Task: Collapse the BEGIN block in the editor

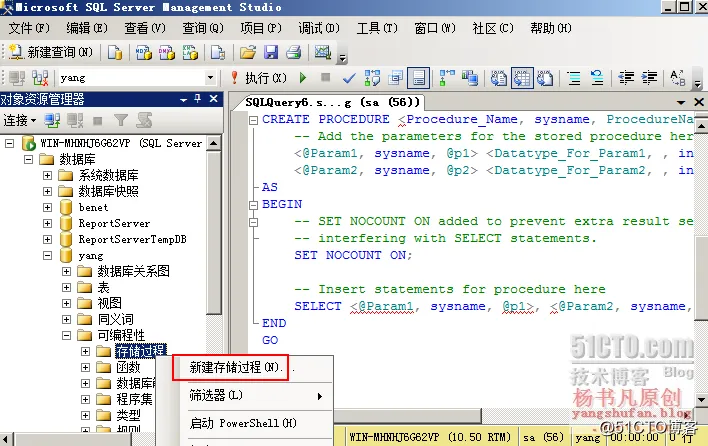Action: coord(254,205)
